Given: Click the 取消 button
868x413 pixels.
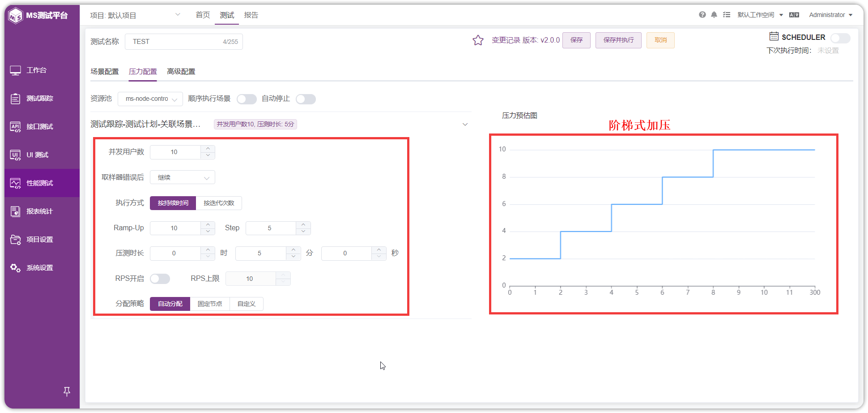Looking at the screenshot, I should tap(660, 40).
